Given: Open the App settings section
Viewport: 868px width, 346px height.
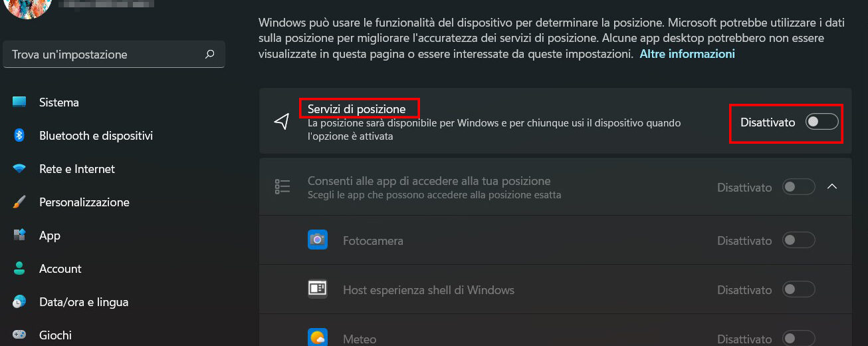Looking at the screenshot, I should [x=50, y=236].
